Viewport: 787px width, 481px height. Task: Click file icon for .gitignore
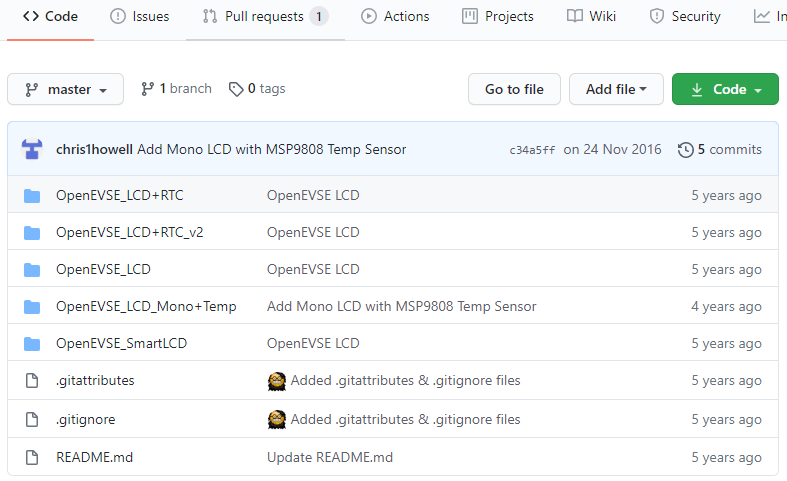coord(32,419)
